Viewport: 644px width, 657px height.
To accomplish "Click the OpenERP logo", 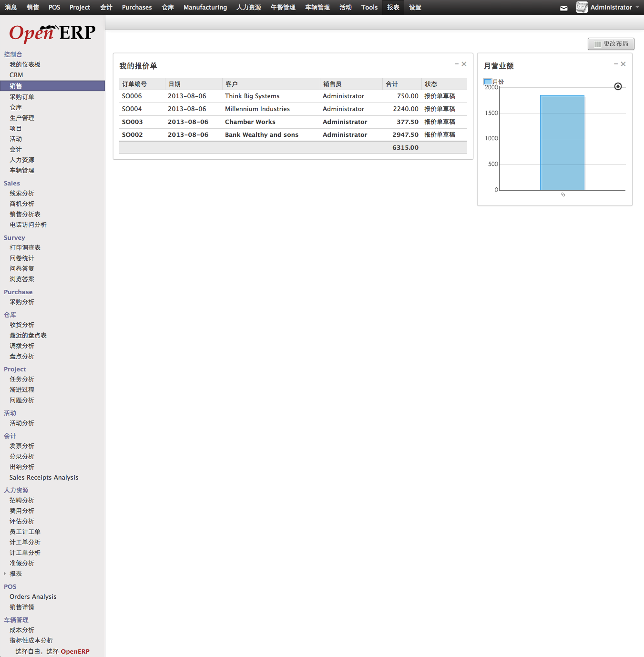I will click(x=52, y=32).
